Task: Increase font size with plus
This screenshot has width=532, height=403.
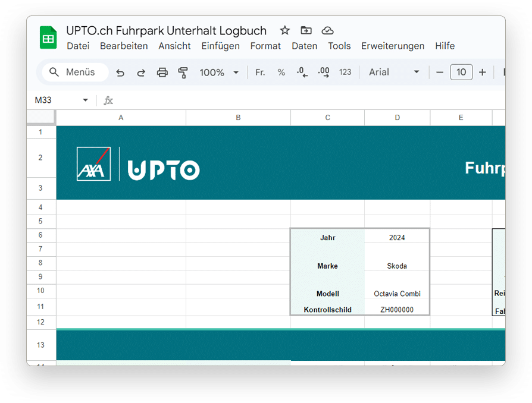Action: pos(483,72)
